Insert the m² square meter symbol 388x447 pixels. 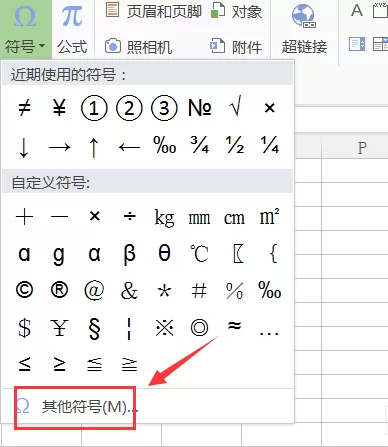click(x=269, y=217)
